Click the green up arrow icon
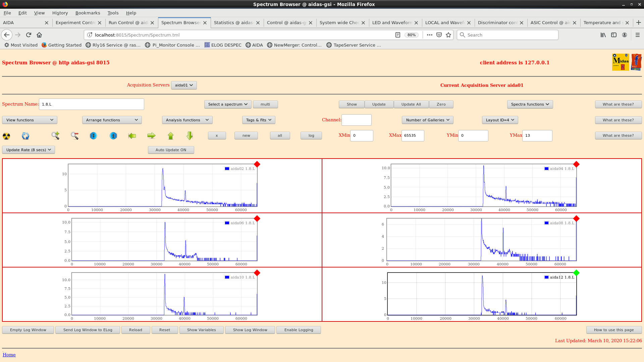This screenshot has width=644, height=362. 171,136
